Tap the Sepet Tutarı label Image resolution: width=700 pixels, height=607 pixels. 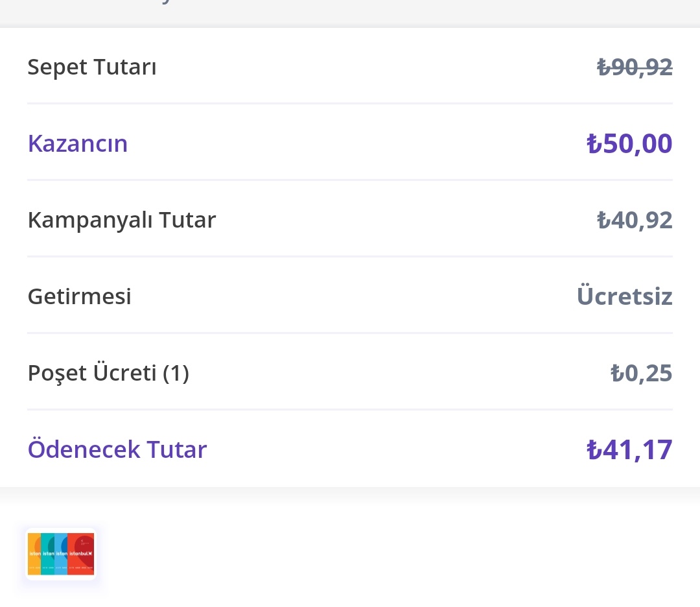tap(92, 67)
